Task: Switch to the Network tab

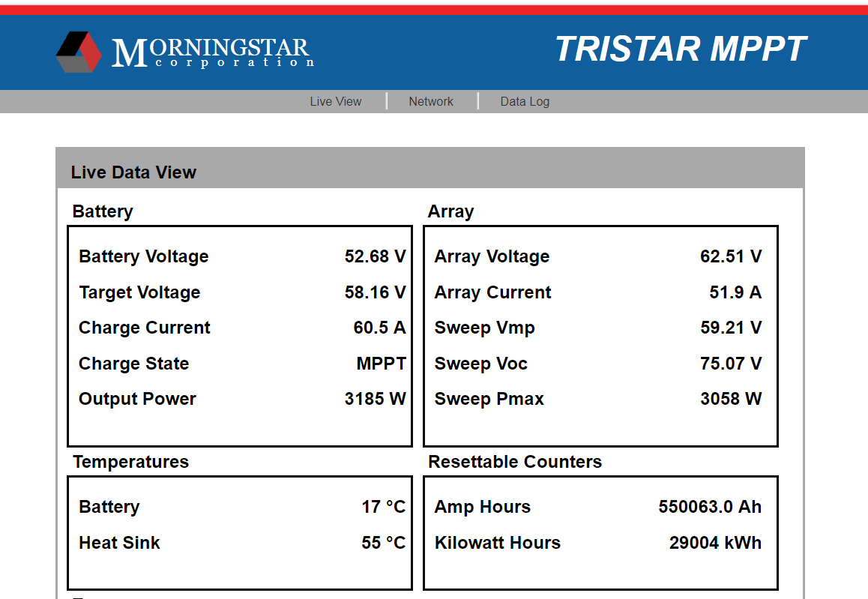Action: click(x=431, y=102)
